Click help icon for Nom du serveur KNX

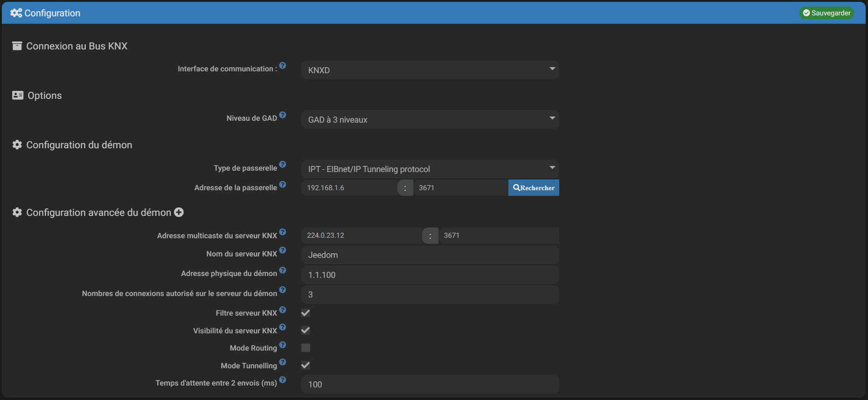click(283, 250)
